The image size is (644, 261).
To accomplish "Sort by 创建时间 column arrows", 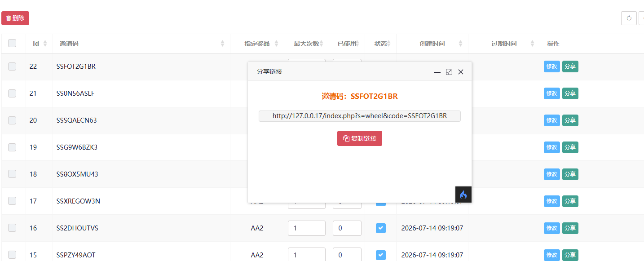I will coord(460,44).
